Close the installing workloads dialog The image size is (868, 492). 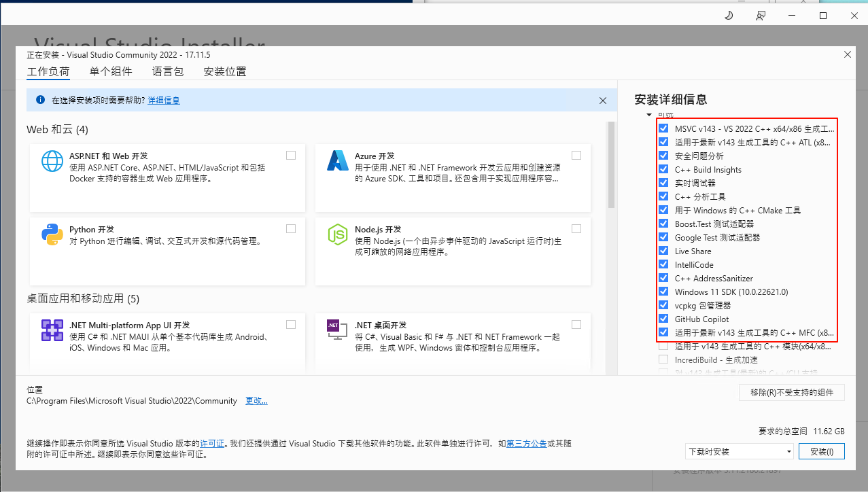(x=847, y=54)
